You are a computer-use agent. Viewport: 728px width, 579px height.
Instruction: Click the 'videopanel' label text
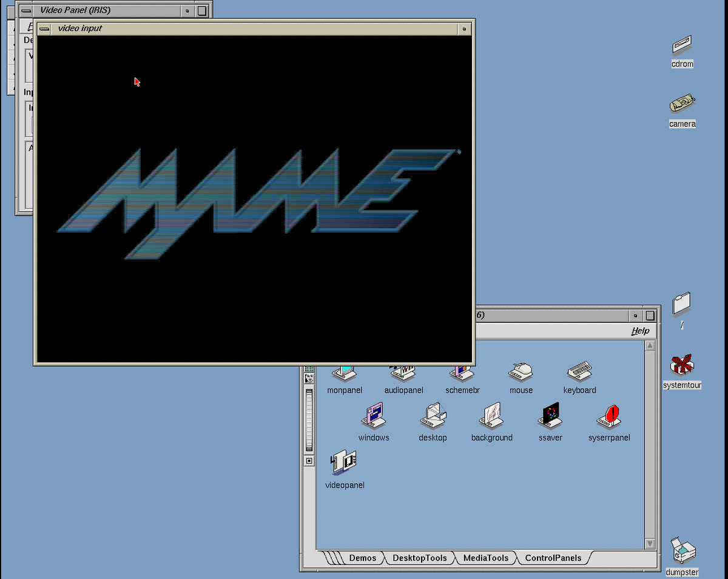[x=345, y=485]
